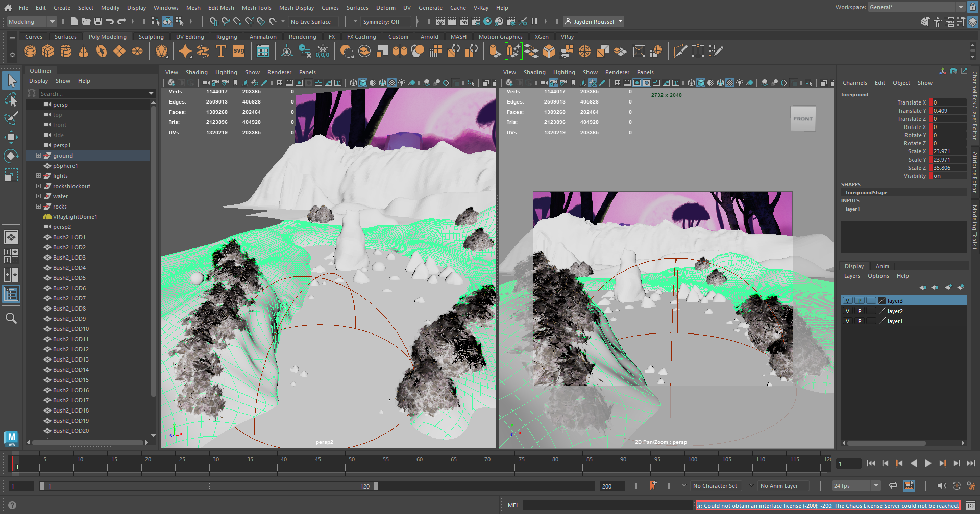This screenshot has width=980, height=514.
Task: Toggle playback P of layer1
Action: coord(860,321)
